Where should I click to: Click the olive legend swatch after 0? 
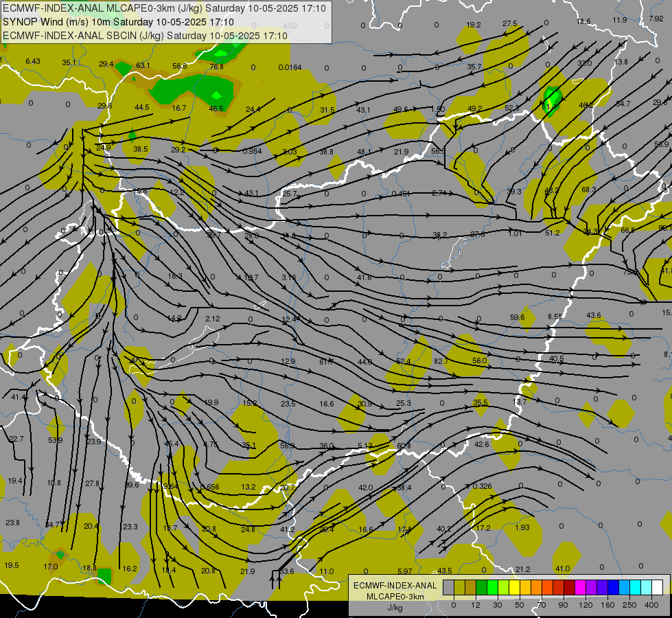coord(459,588)
